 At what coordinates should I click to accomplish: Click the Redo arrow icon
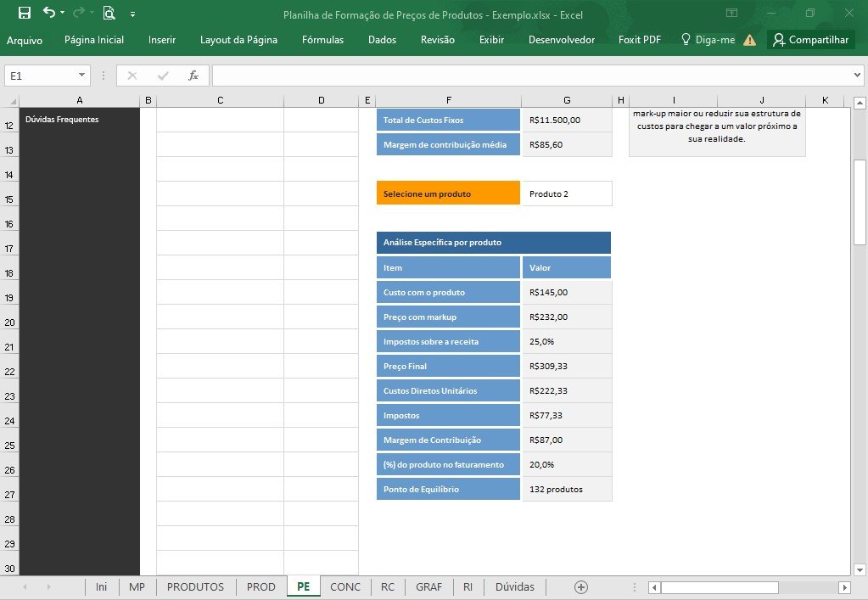(x=79, y=12)
